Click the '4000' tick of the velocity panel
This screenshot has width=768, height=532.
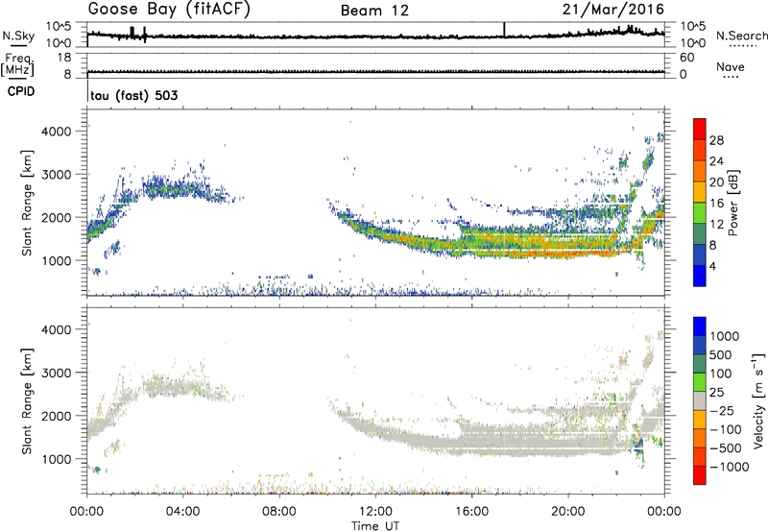pos(56,329)
